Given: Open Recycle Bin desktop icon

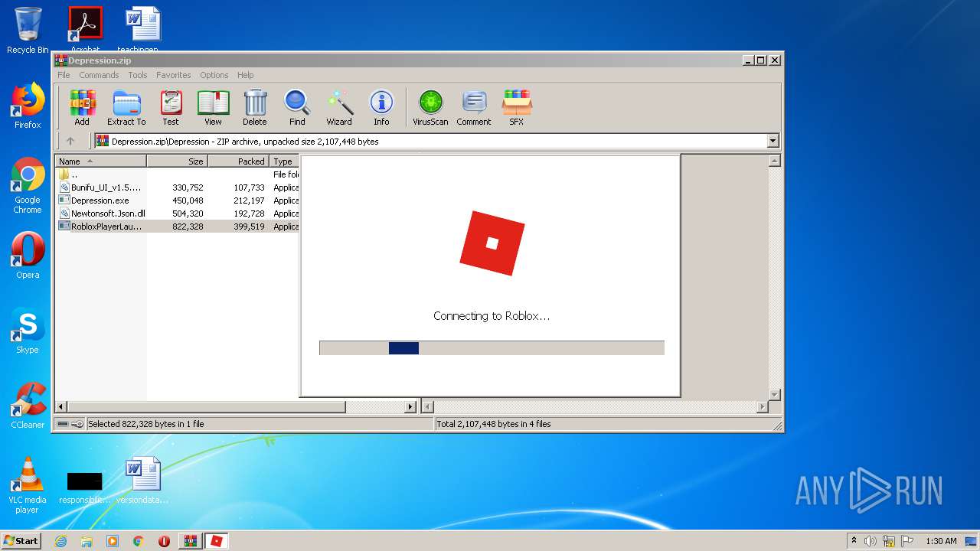Looking at the screenshot, I should 28,31.
